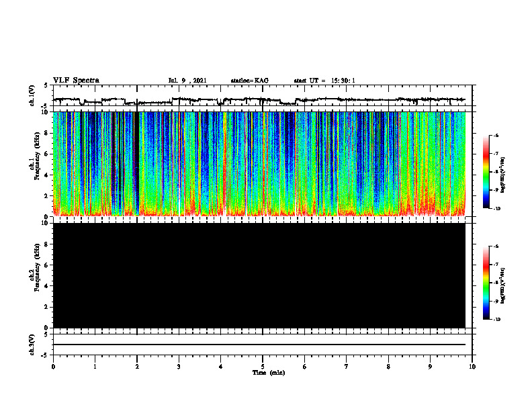This screenshot has width=532, height=411.
Task: Click the ch.1 voltage waveform trace
Action: click(259, 100)
